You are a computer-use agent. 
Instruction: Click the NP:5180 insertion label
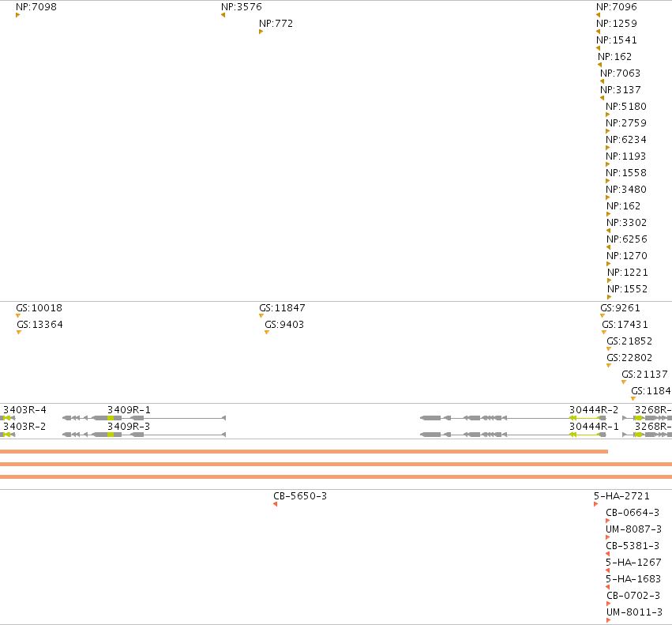tap(625, 107)
